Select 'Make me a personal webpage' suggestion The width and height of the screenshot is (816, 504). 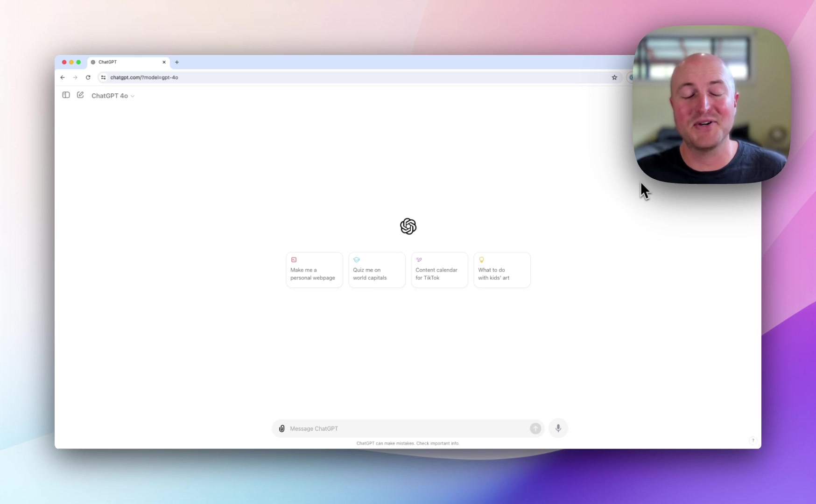(x=314, y=270)
